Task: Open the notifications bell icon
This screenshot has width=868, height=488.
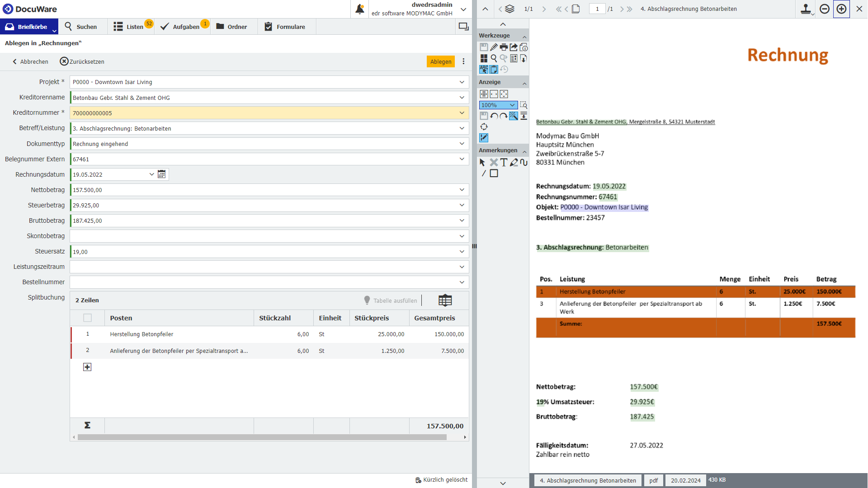Action: [x=360, y=9]
